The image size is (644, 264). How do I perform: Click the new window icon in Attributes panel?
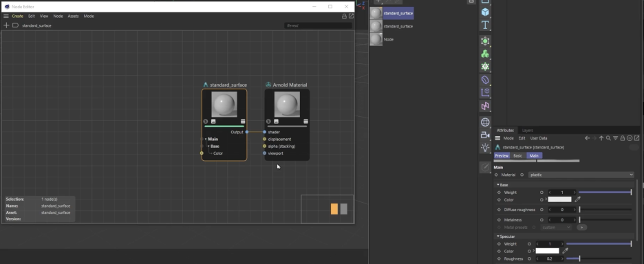(637, 138)
